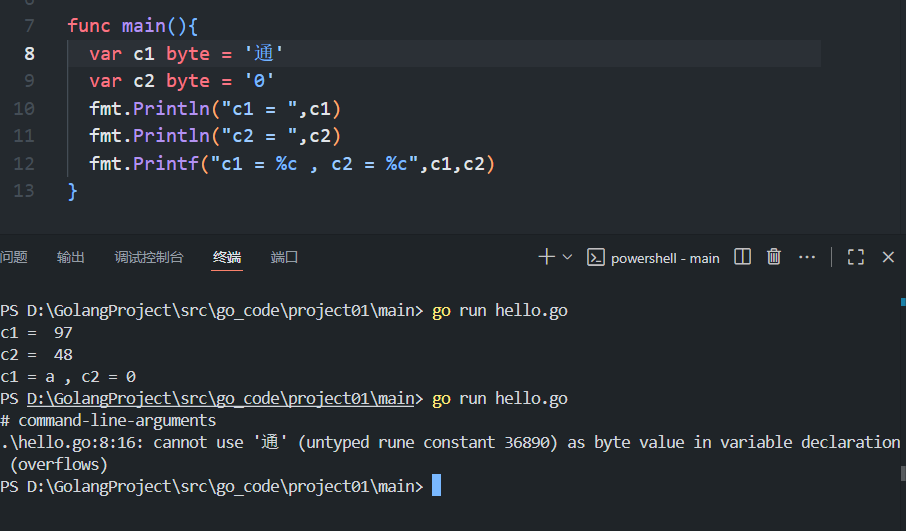Click line number 8 in the editor gutter
The width and height of the screenshot is (906, 531).
[30, 54]
